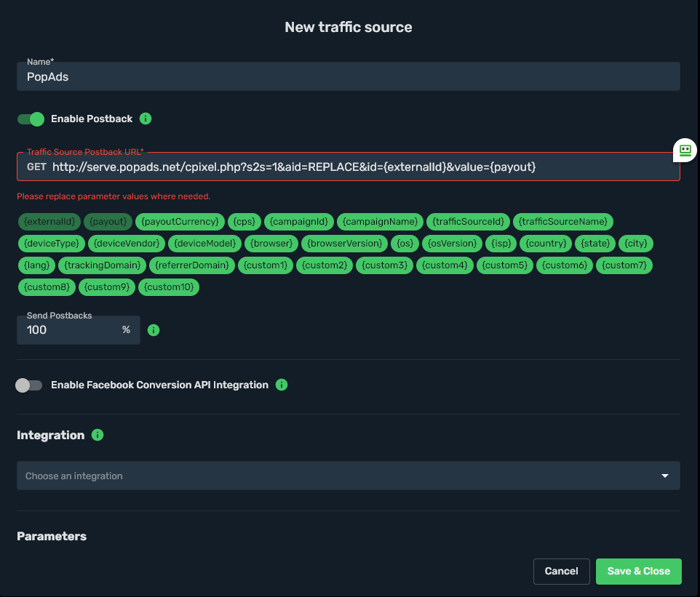The image size is (700, 597).
Task: Click the Save & Close button
Action: [x=638, y=571]
